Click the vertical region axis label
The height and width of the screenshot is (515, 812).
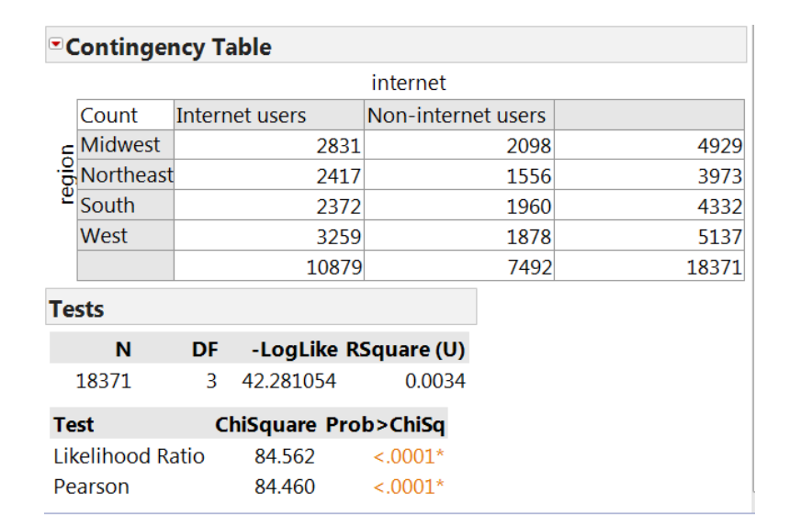coord(67,174)
